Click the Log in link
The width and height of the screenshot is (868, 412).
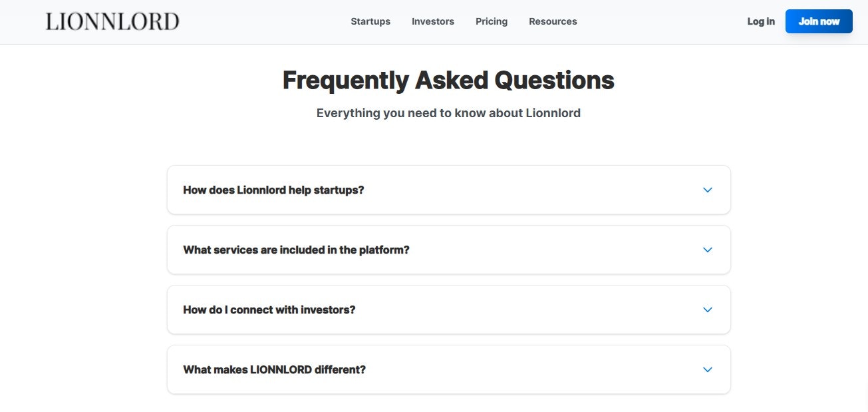tap(761, 21)
